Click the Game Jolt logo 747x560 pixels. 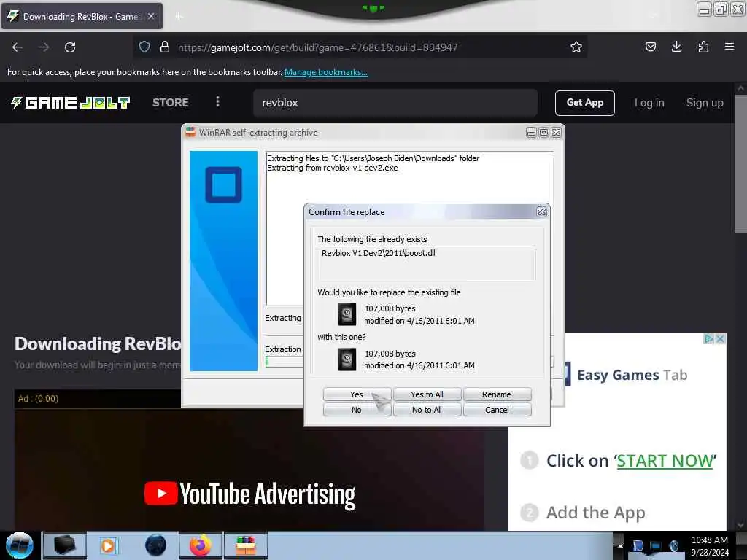click(71, 102)
